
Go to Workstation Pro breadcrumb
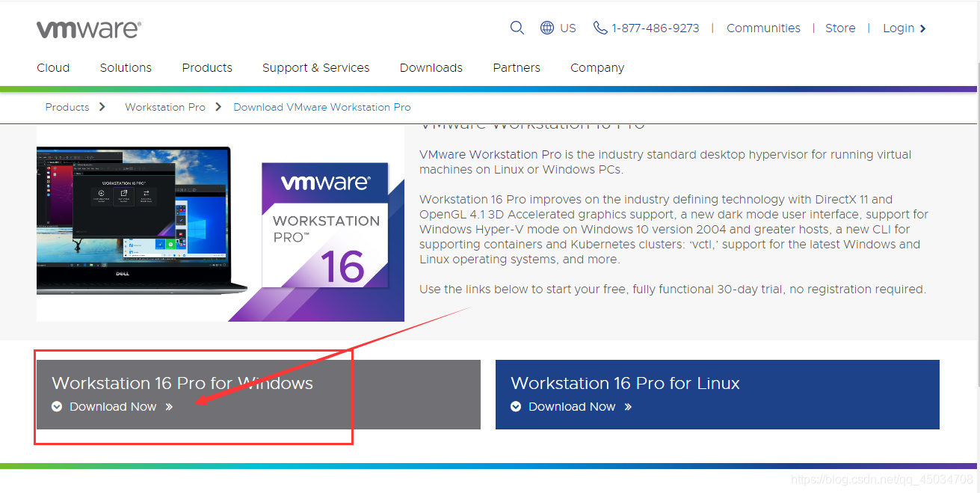(165, 107)
